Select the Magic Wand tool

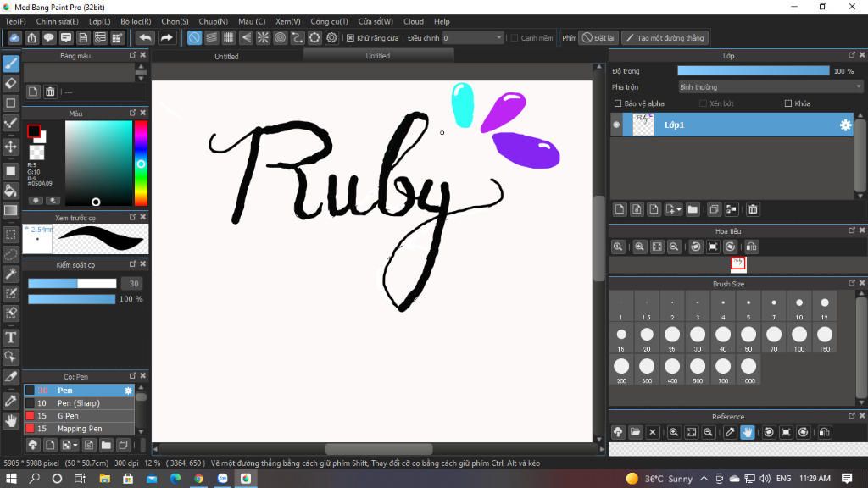pos(10,274)
